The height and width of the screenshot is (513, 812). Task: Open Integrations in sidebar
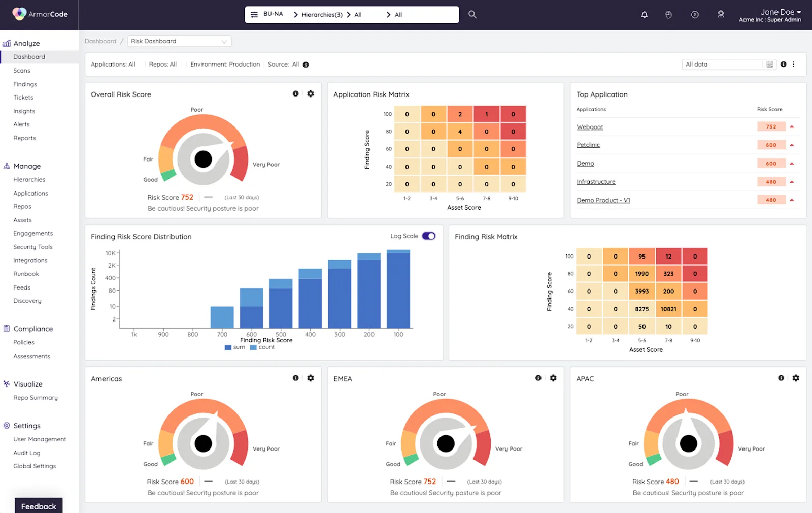click(x=30, y=260)
